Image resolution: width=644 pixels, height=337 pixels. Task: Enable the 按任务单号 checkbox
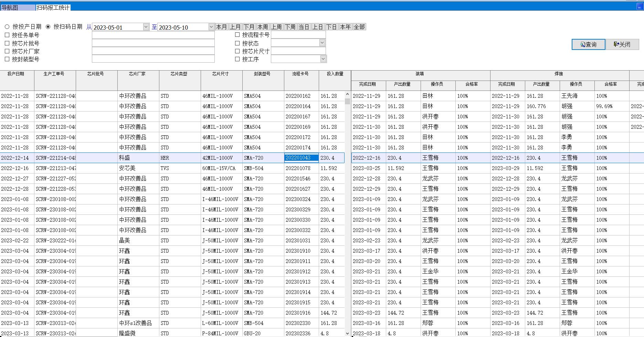pos(7,35)
